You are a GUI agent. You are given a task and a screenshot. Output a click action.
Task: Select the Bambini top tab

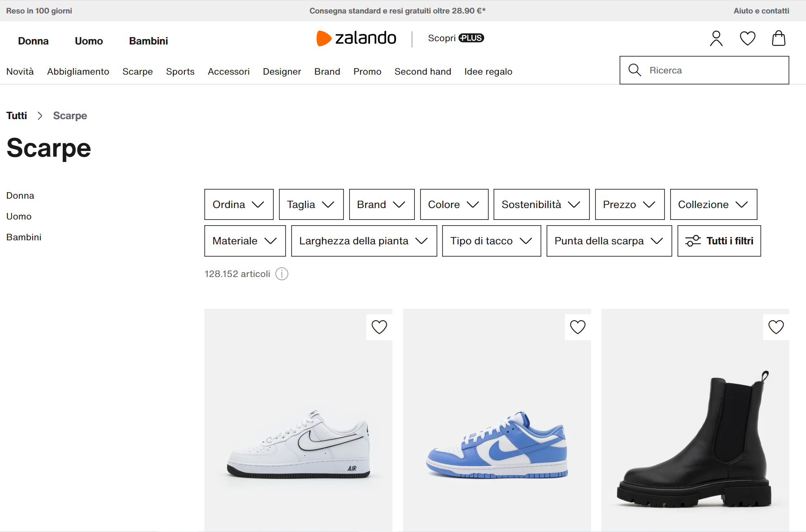tap(148, 41)
